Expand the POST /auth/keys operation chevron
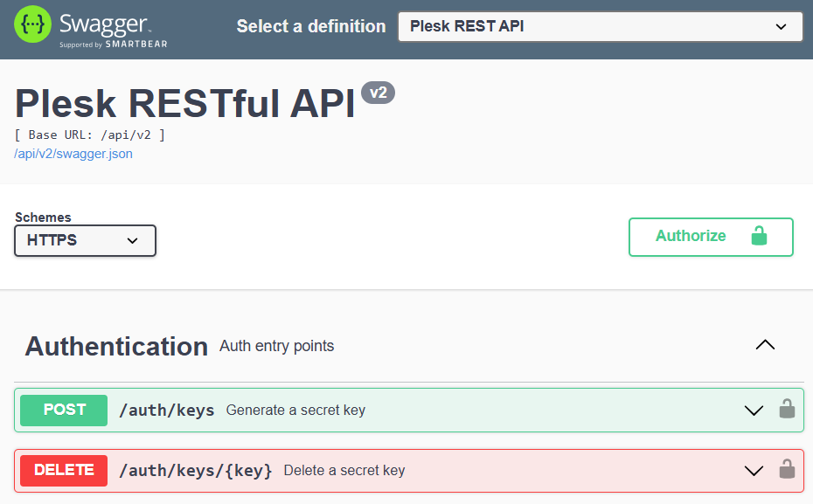Viewport: 813px width, 504px height. click(x=754, y=411)
